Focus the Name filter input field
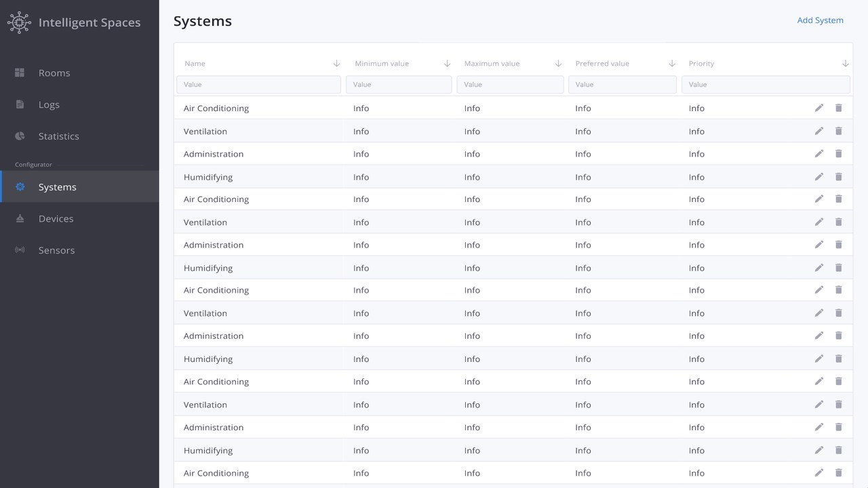This screenshot has height=488, width=868. click(258, 85)
